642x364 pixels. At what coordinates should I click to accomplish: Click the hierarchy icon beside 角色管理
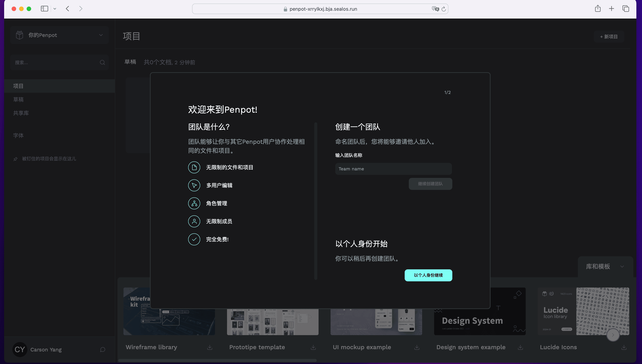click(x=194, y=204)
